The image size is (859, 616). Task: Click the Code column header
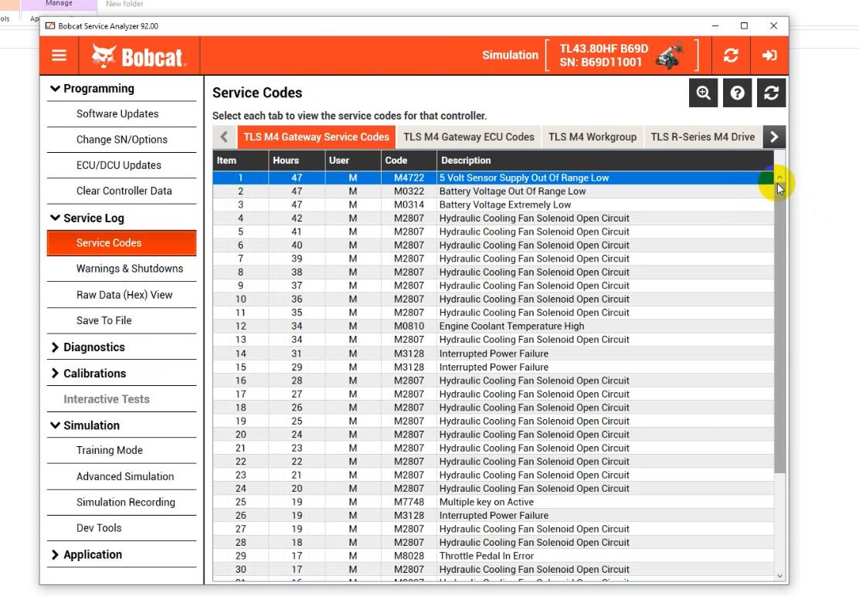pos(409,161)
